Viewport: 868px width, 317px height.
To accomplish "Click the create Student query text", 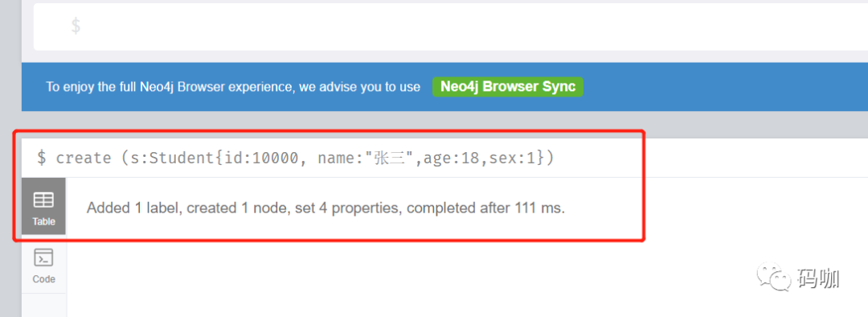I will (x=305, y=158).
